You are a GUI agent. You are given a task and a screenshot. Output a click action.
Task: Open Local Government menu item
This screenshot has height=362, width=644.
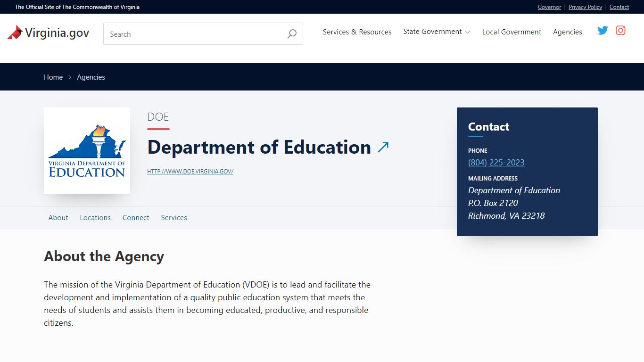point(512,32)
